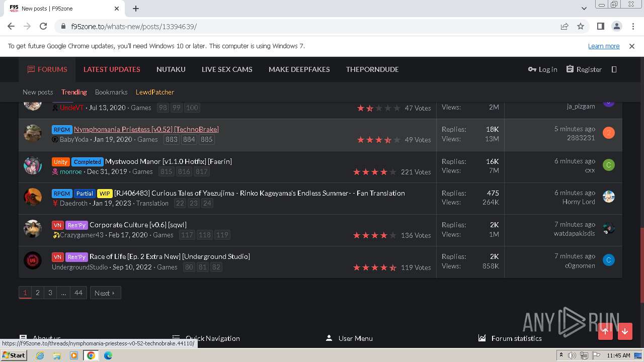Open the Windows Start menu

point(14,355)
